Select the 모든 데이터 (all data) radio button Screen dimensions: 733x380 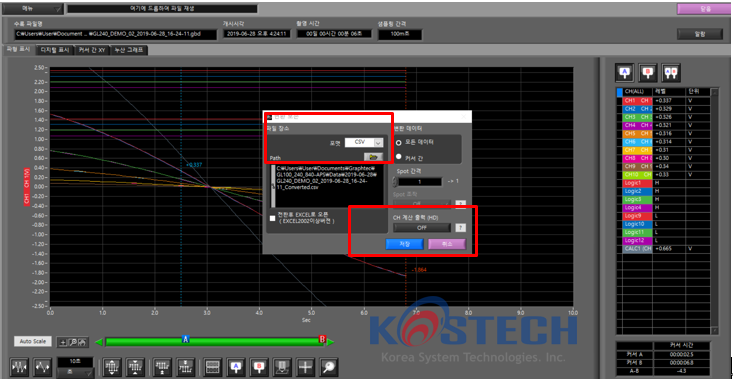pos(399,142)
